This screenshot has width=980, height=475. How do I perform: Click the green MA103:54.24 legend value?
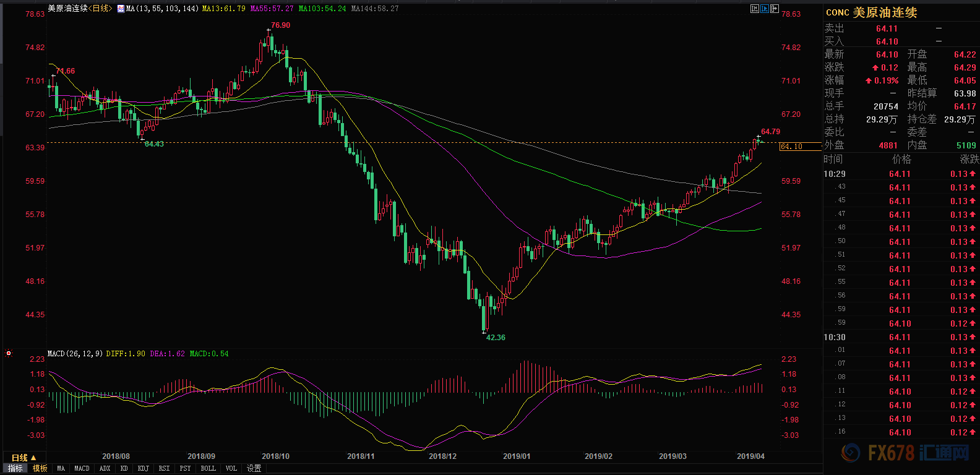[322, 9]
